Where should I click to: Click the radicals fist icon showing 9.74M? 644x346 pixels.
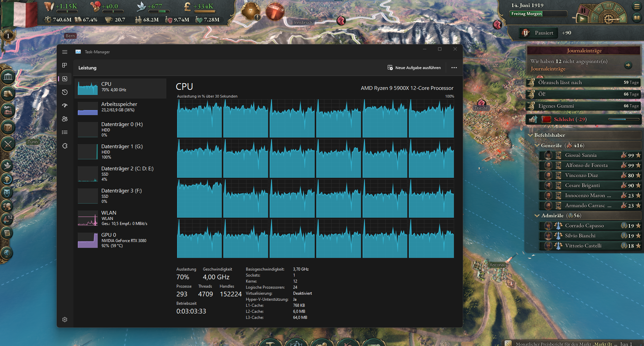pyautogui.click(x=169, y=20)
